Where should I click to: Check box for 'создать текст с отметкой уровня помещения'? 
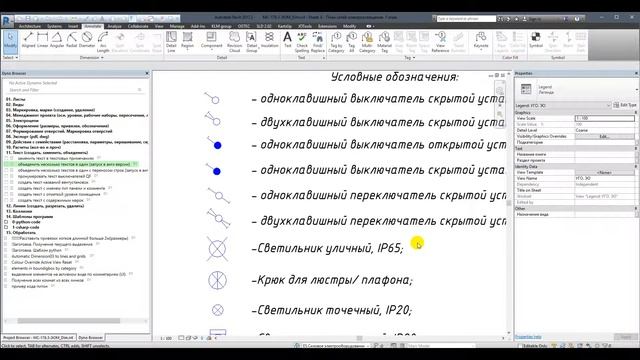click(x=7, y=194)
